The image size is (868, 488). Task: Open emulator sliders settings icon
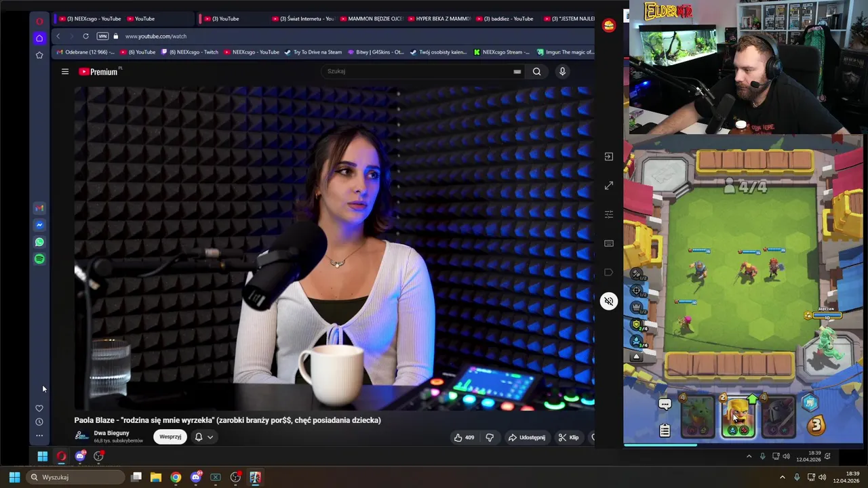point(609,214)
